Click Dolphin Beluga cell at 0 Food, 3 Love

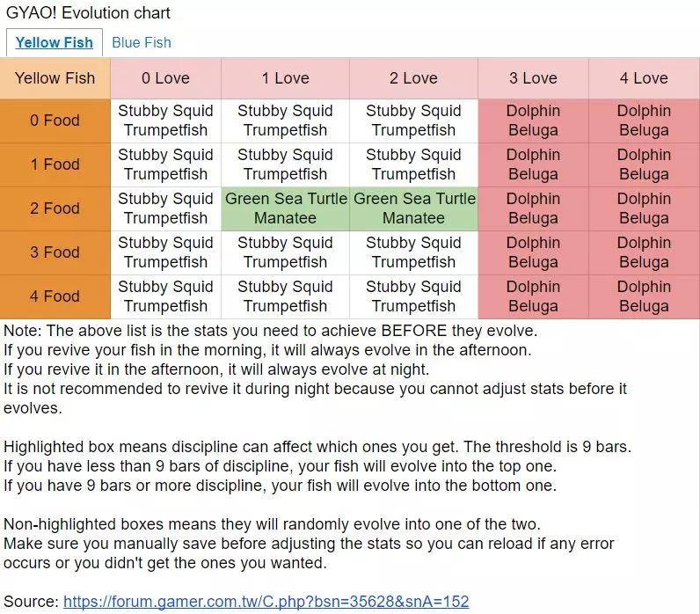point(533,121)
